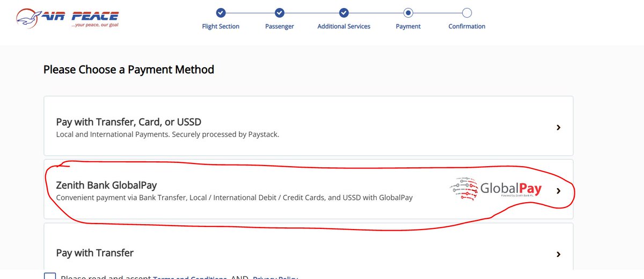Click the Confirmation step circle
Screen dimensions: 644x279
coord(467,12)
